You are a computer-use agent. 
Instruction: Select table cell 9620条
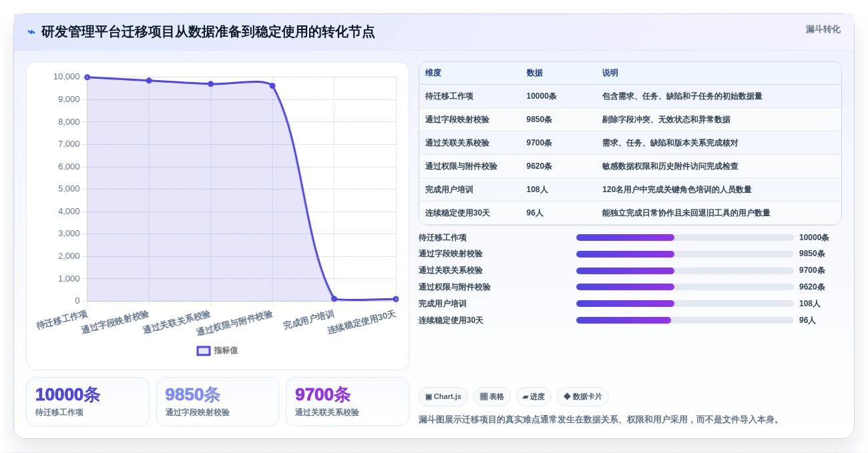tap(539, 166)
